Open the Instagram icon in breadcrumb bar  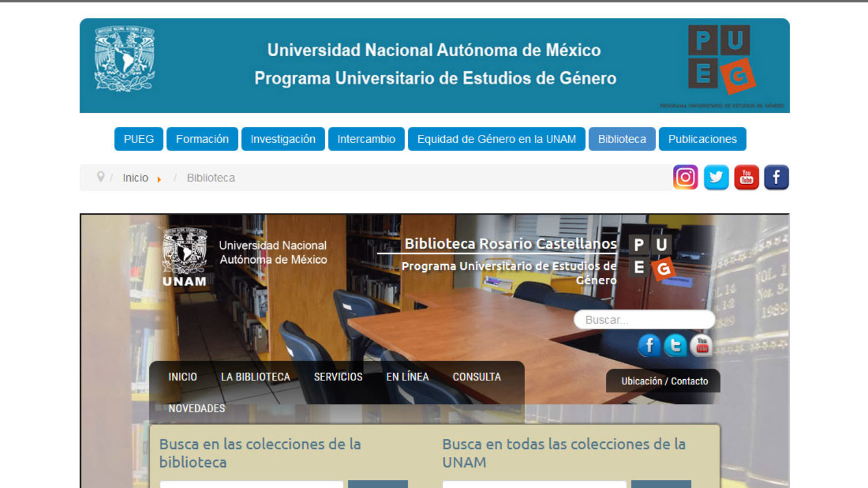[685, 177]
